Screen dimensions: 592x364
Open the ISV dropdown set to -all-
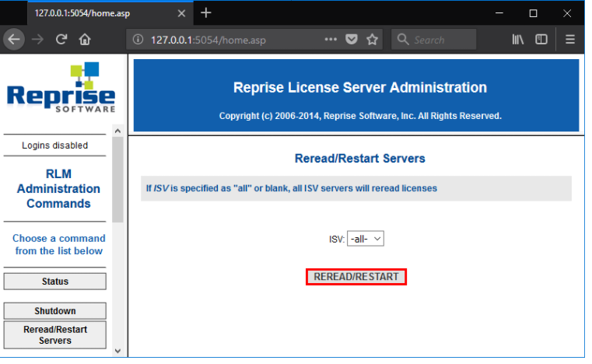coord(366,239)
